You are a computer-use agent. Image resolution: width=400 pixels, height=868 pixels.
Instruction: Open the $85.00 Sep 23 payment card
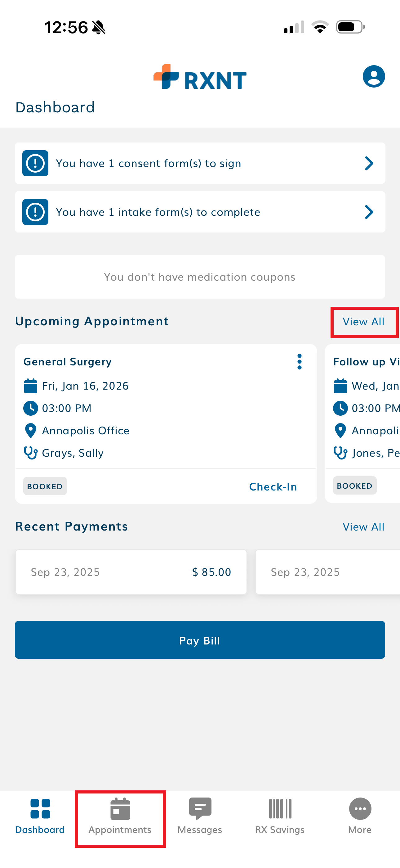coord(131,572)
